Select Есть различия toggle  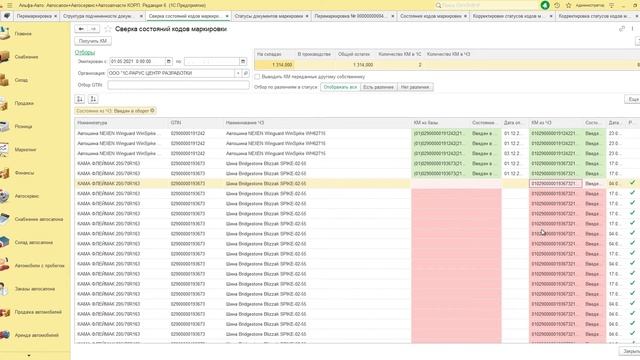pos(378,87)
